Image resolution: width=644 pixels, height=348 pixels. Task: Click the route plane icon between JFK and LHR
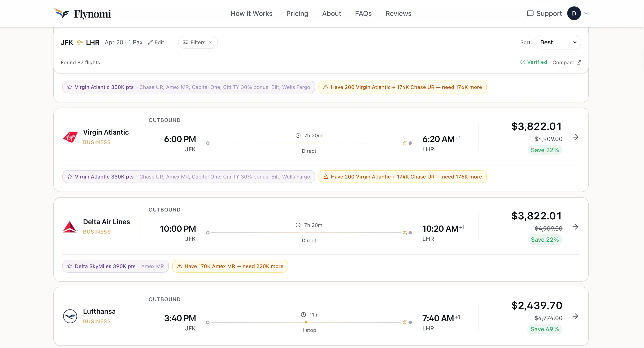pos(80,42)
